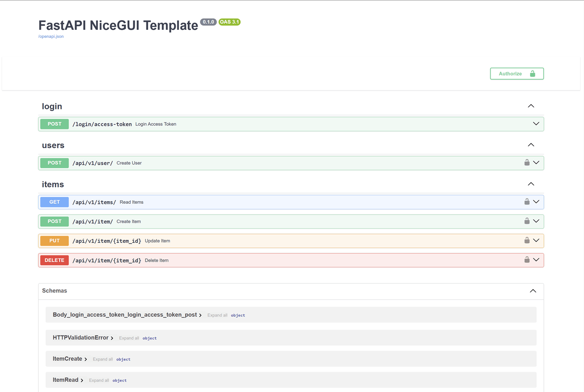Click lock icon on Create Item endpoint
Viewport: 584px width, 392px height.
[x=527, y=221]
